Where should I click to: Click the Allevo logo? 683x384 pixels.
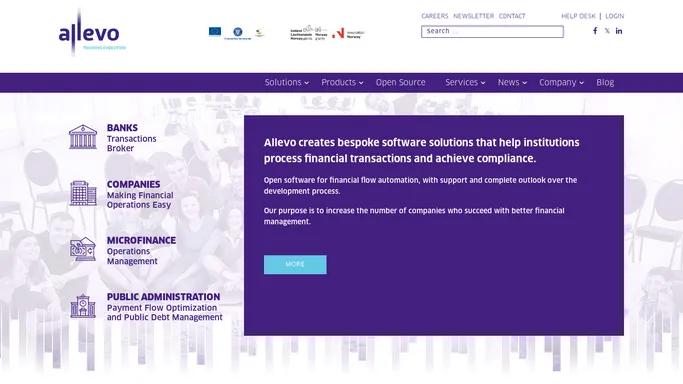click(x=91, y=33)
